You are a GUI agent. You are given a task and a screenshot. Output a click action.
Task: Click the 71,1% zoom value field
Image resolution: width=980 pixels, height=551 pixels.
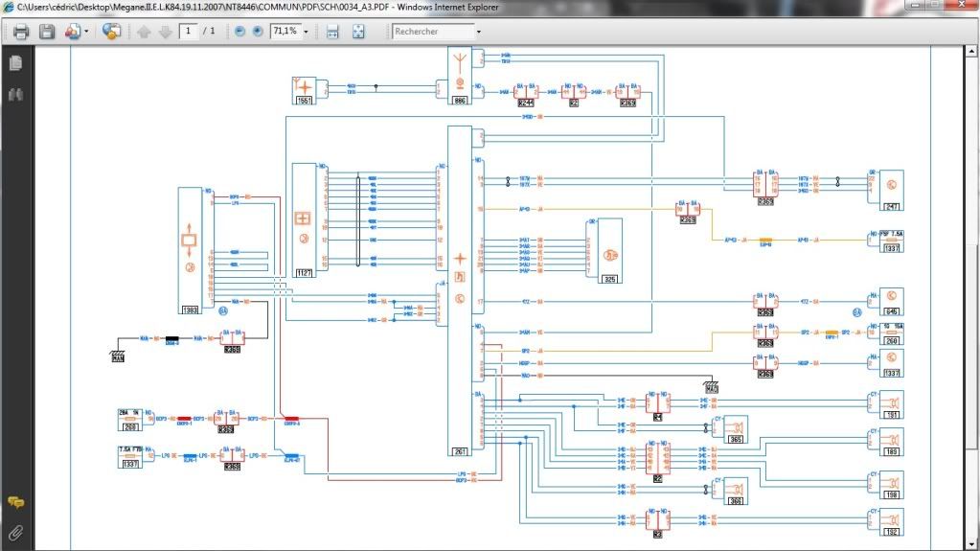[284, 32]
